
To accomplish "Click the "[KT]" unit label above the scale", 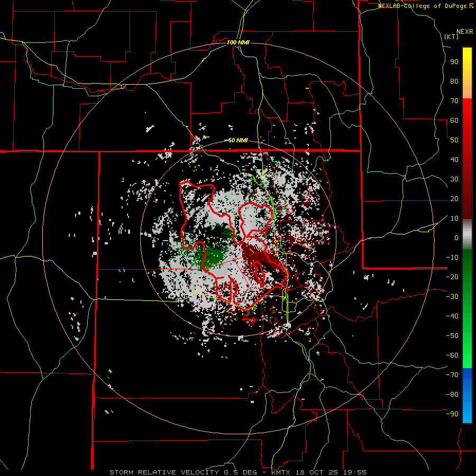I will click(x=452, y=36).
